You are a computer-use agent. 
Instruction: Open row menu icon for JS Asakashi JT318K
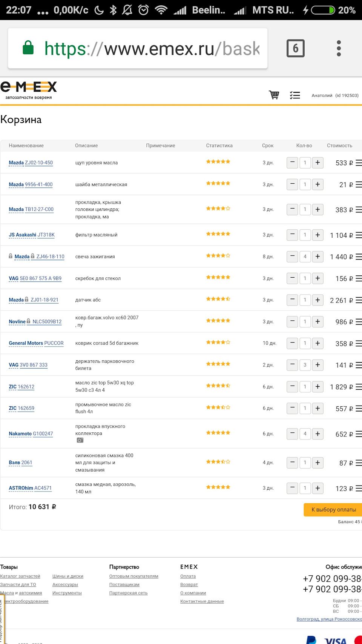359,235
